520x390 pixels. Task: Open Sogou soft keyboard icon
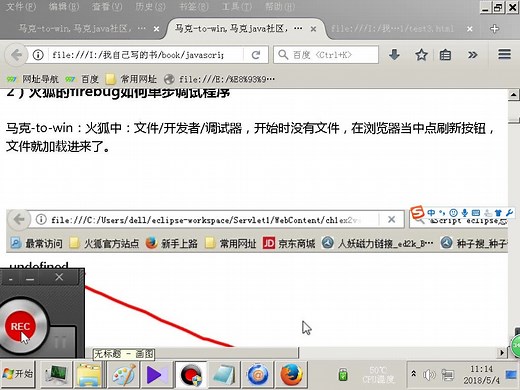[476, 212]
